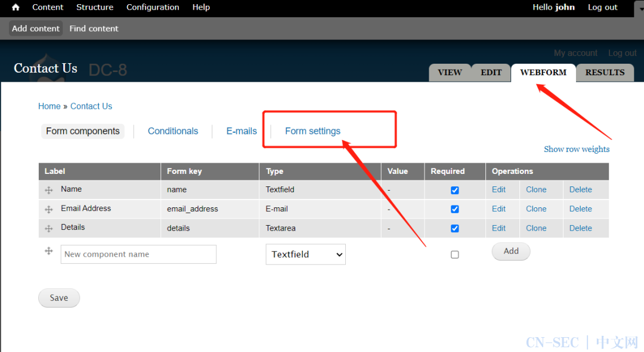Click the Find content shortcut
The image size is (644, 352).
pos(94,29)
